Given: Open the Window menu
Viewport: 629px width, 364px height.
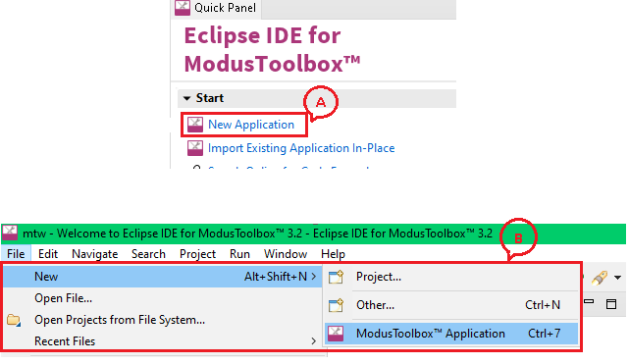Looking at the screenshot, I should (286, 254).
